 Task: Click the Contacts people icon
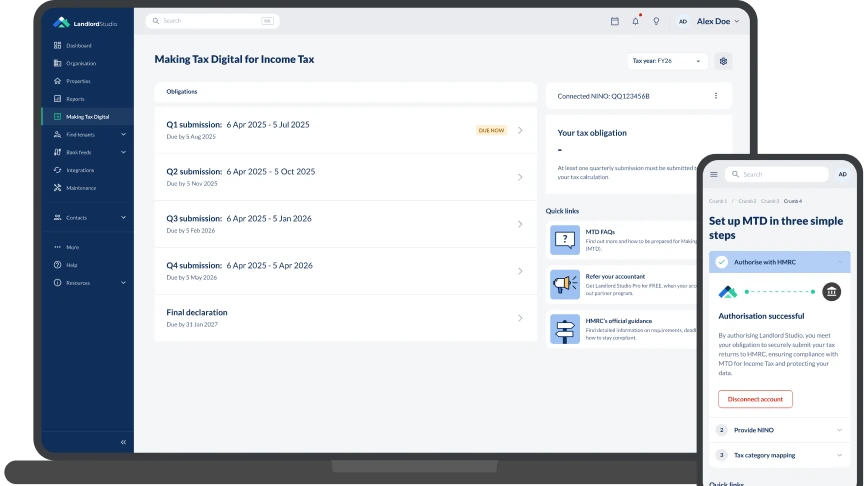click(57, 218)
